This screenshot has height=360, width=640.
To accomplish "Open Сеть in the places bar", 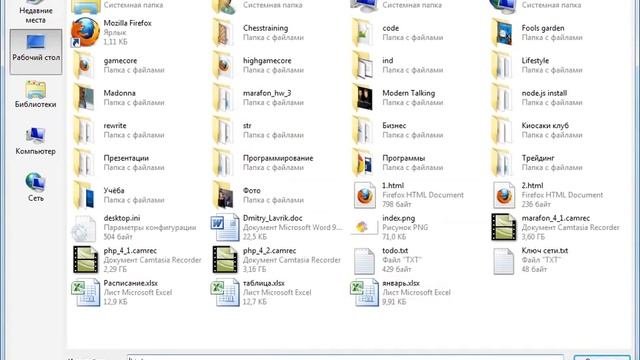I will point(36,188).
